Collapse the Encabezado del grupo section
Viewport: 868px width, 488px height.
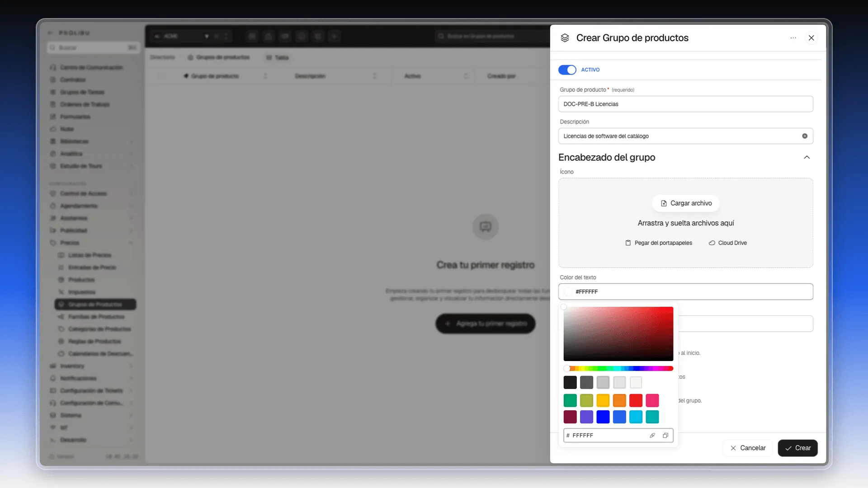point(807,157)
